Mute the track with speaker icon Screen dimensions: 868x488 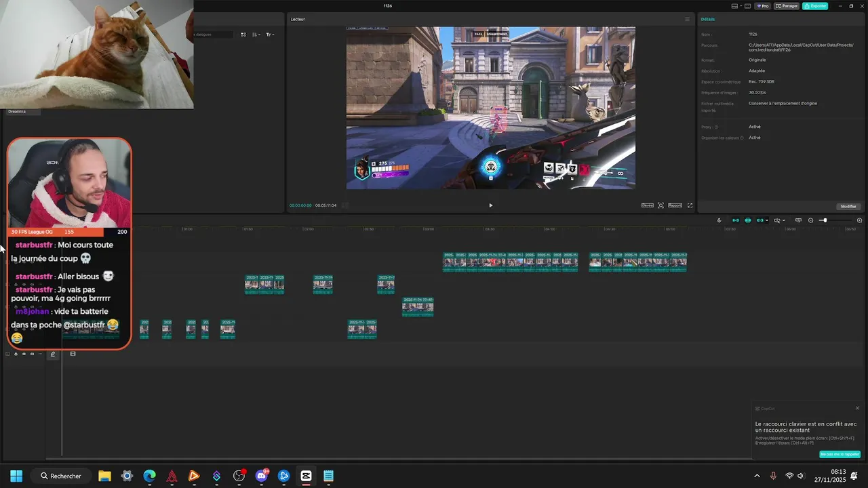32,354
